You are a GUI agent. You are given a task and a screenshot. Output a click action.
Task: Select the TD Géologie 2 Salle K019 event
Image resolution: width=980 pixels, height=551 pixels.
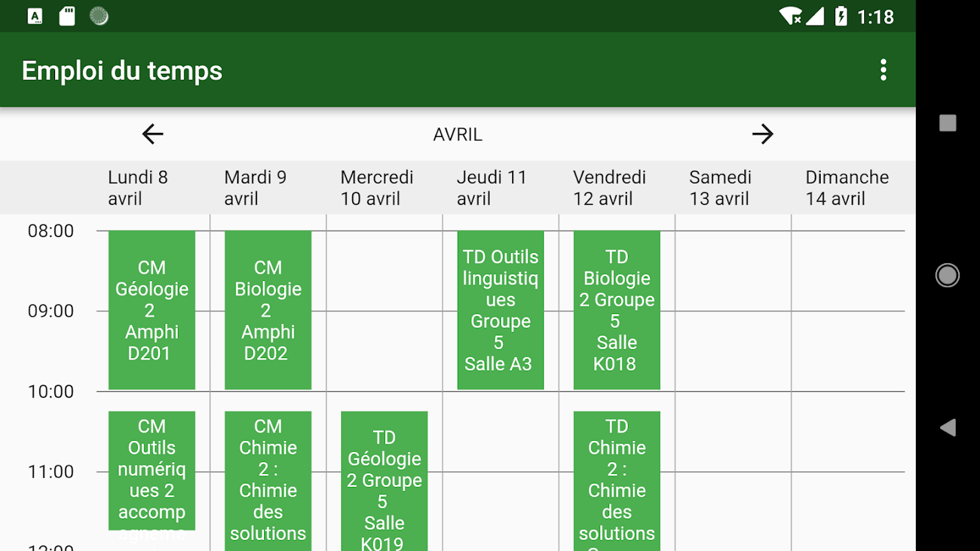click(x=384, y=482)
